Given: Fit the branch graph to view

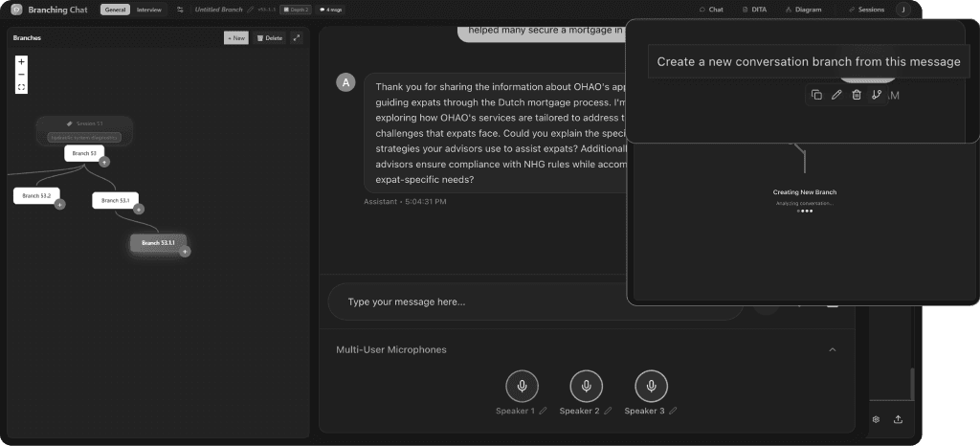Looking at the screenshot, I should point(21,87).
